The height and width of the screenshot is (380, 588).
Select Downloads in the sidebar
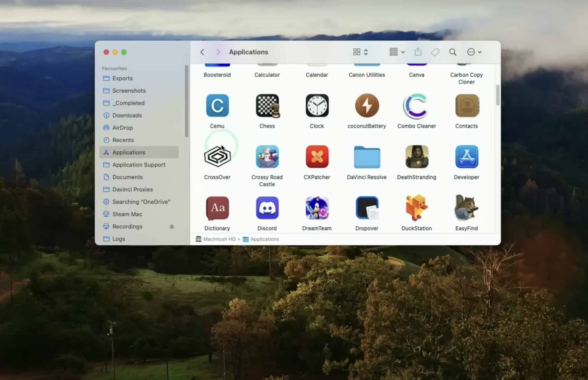coord(127,115)
